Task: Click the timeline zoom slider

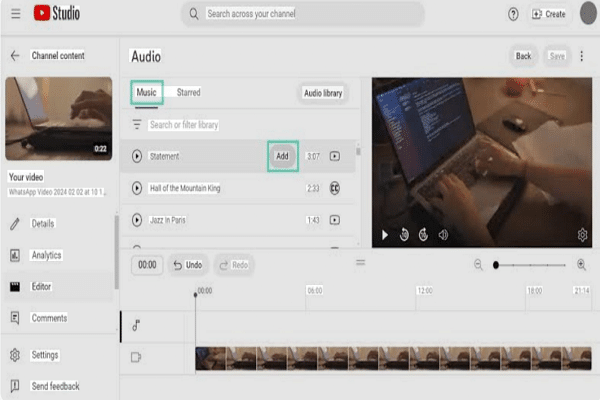Action: coord(530,265)
